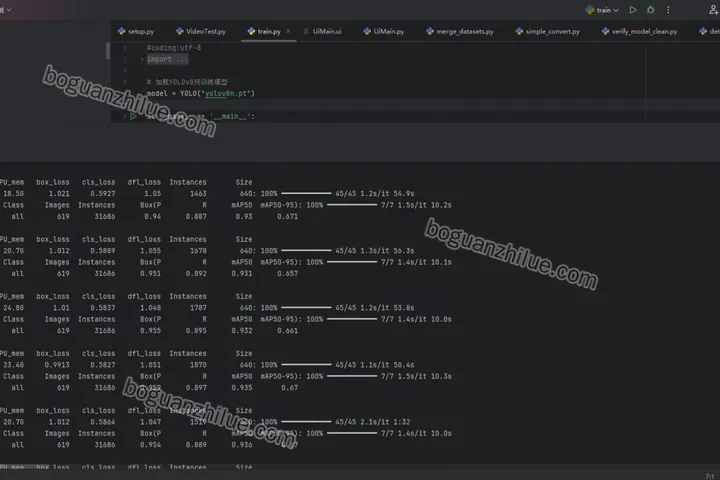Click the mAP50-95 value 0.661

(287, 331)
